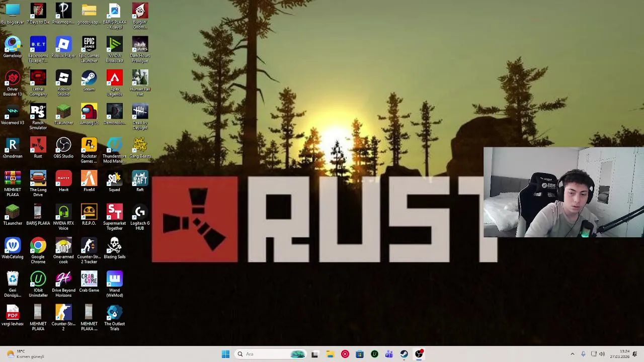Open the weather widget Kısmen güneşli
The height and width of the screenshot is (362, 644).
click(x=25, y=354)
